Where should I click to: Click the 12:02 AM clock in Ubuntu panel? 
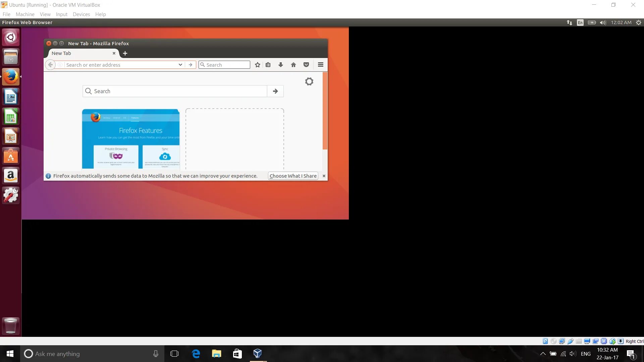click(621, 22)
